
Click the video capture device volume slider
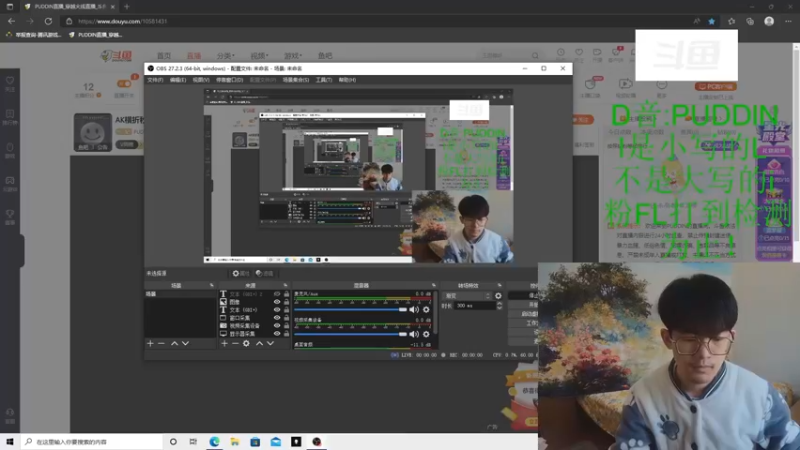coord(351,334)
